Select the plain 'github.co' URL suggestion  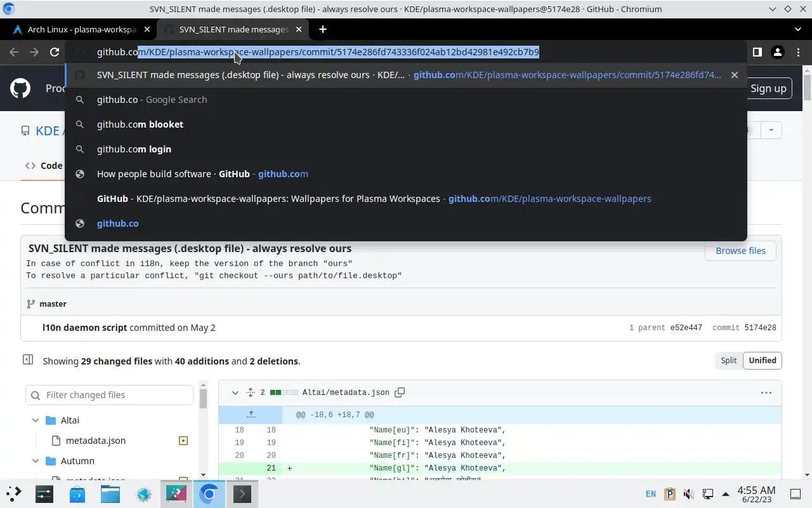click(x=406, y=224)
